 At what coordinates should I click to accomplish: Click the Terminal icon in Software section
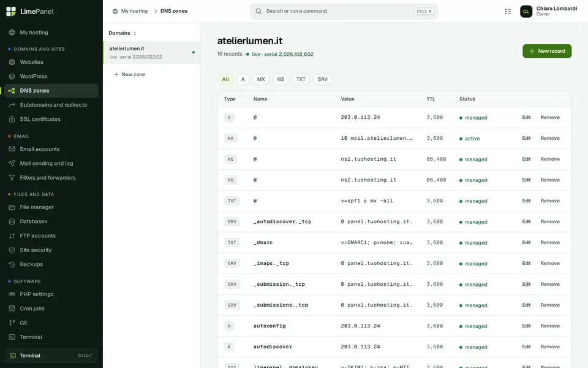tap(12, 337)
